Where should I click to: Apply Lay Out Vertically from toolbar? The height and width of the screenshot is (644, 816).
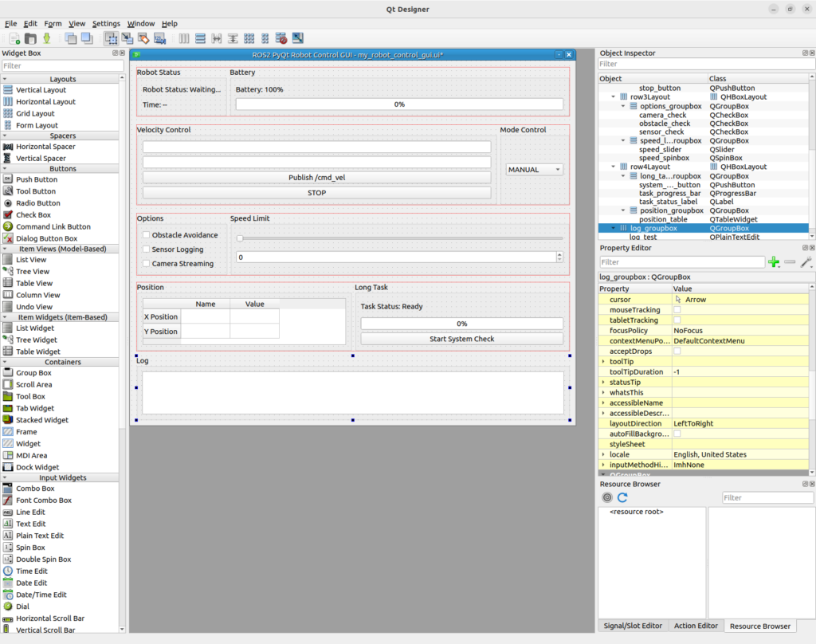200,38
